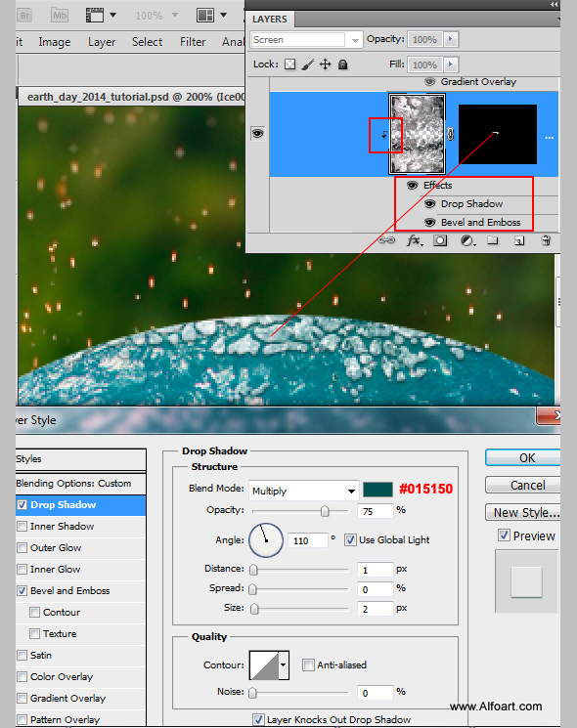Open the Image menu

(x=55, y=42)
